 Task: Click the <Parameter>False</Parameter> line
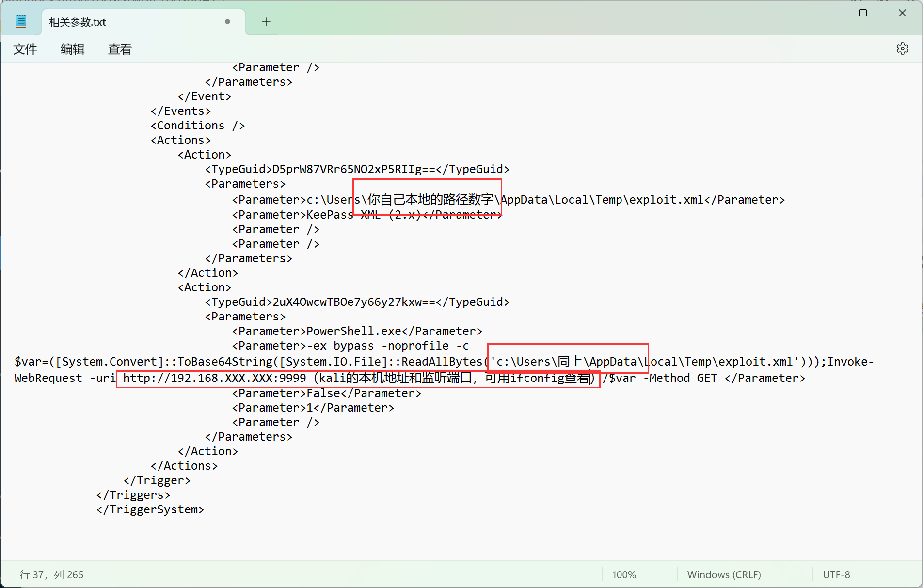click(x=327, y=393)
